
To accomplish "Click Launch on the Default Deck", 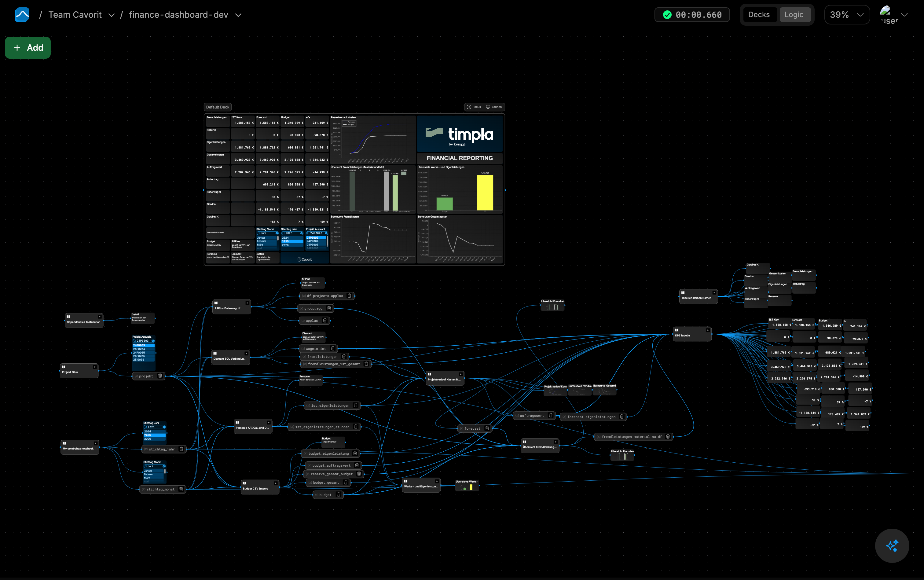I will pyautogui.click(x=494, y=107).
